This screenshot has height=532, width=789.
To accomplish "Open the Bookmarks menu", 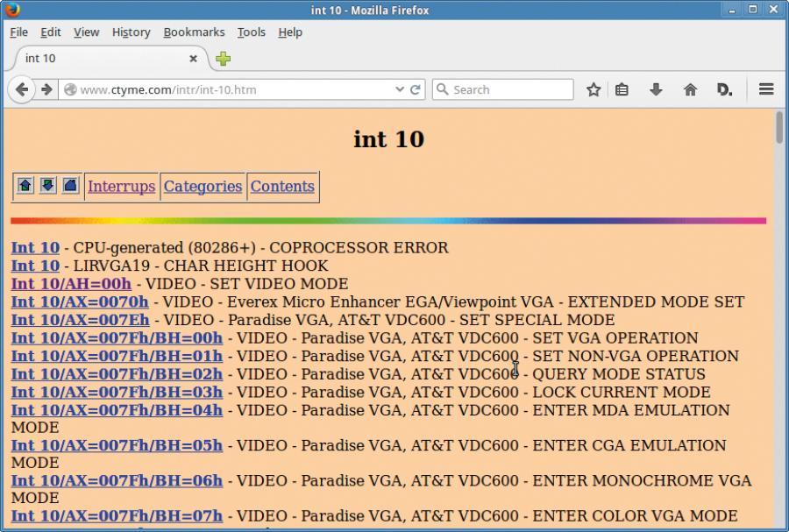I will pos(194,32).
